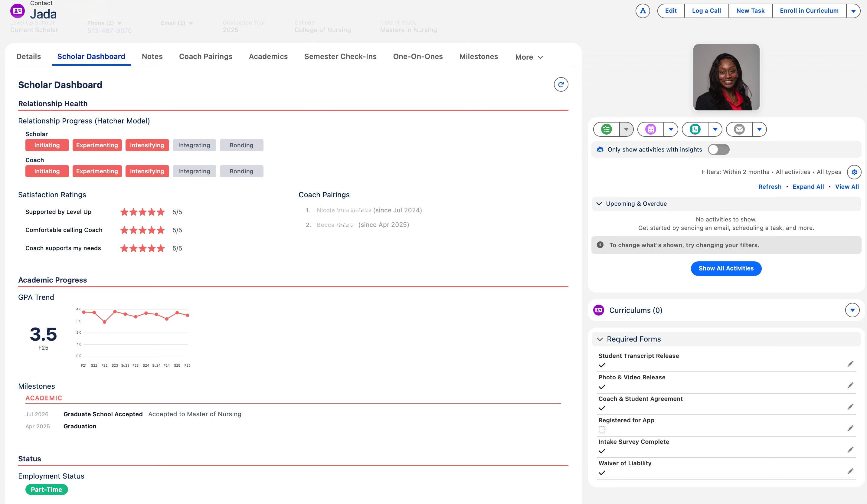Click the green New Task list icon
Screen dimensions: 867x504
click(606, 129)
